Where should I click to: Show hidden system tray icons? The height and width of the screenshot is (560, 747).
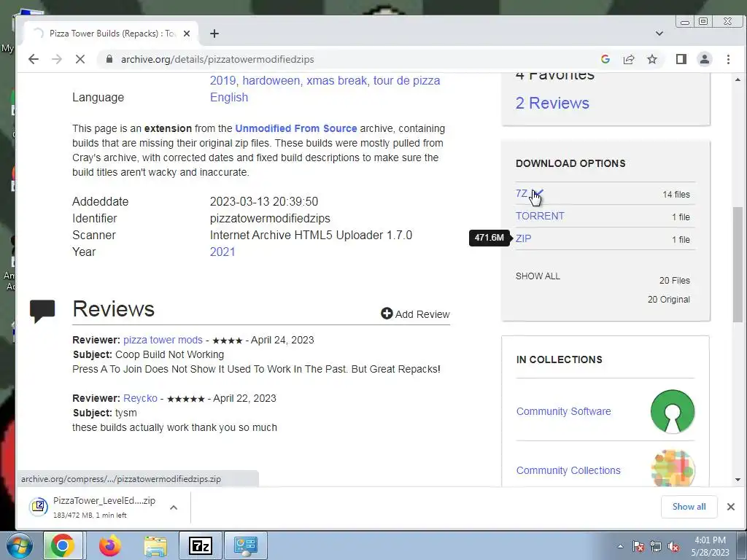click(620, 546)
